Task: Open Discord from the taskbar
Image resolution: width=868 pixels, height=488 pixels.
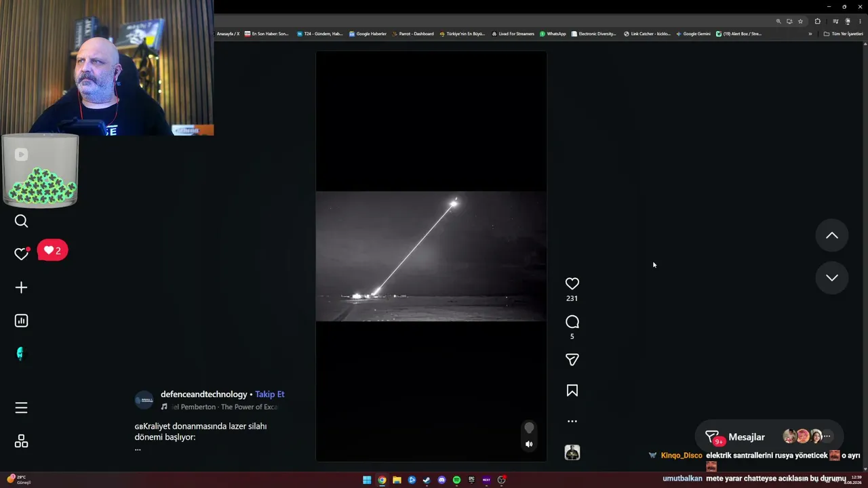Action: (x=441, y=480)
